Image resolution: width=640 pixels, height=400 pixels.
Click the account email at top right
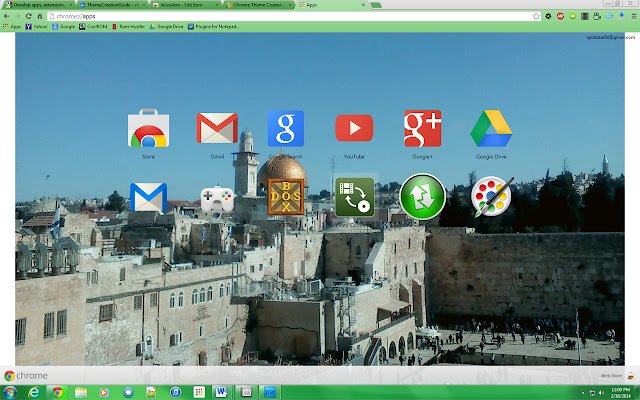(611, 37)
